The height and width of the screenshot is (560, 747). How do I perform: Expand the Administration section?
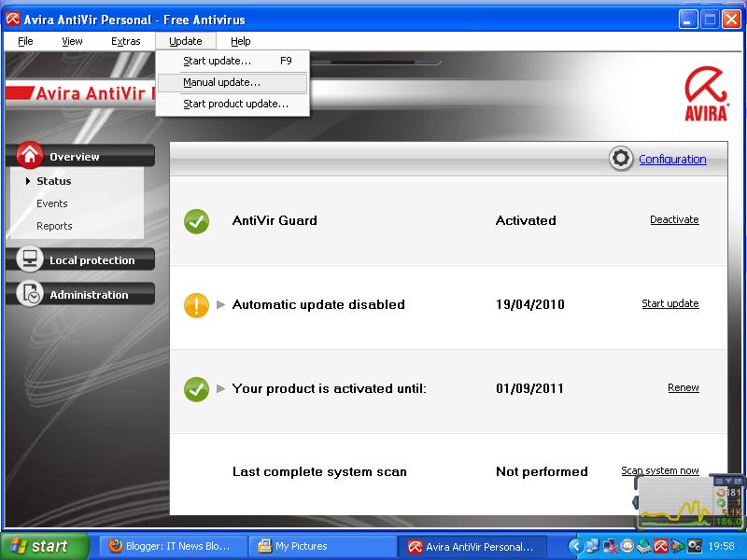[x=80, y=294]
